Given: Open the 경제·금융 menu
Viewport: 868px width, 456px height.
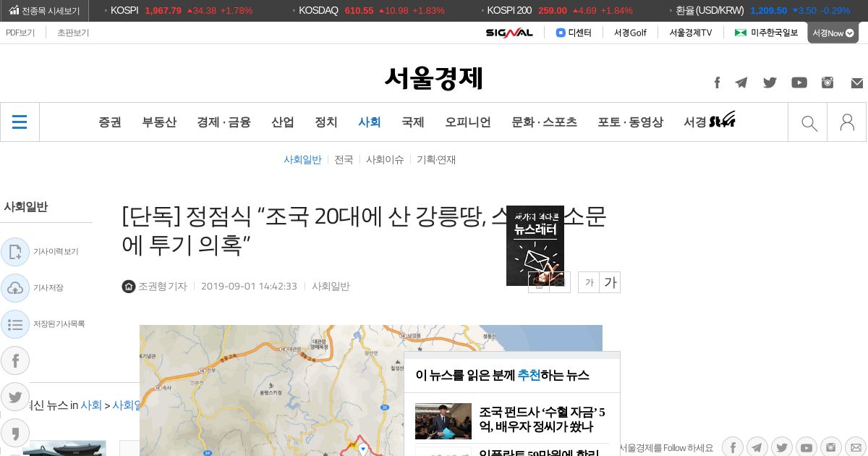Looking at the screenshot, I should [224, 122].
